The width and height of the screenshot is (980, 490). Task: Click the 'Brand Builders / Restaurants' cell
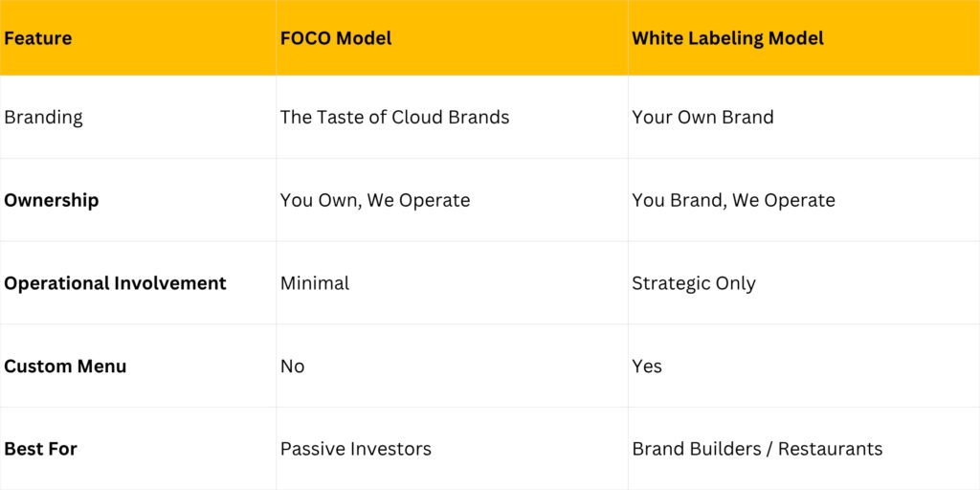(x=757, y=449)
